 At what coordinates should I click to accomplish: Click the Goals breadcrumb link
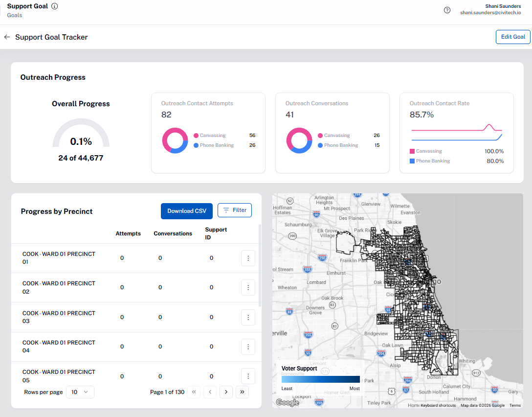coord(14,15)
